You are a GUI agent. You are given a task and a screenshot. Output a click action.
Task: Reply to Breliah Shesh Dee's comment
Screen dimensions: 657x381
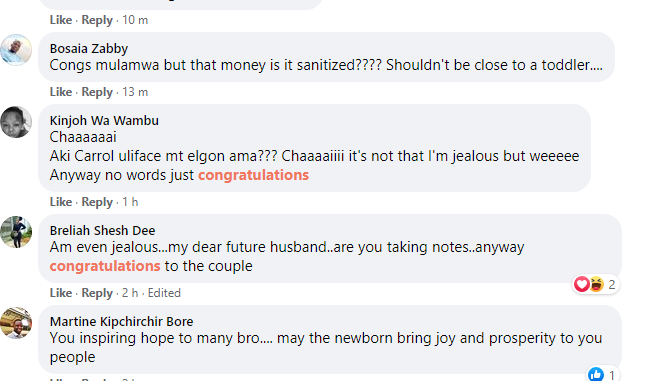tap(97, 293)
